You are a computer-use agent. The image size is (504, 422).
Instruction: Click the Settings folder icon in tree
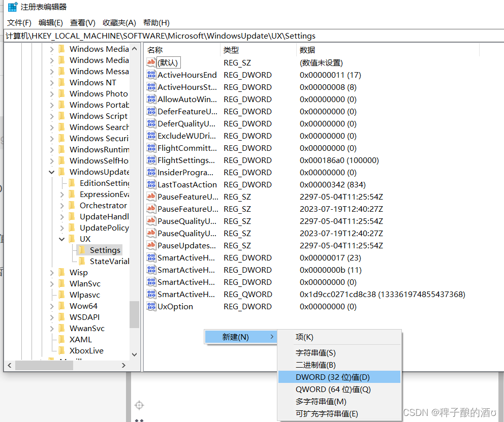(82, 250)
